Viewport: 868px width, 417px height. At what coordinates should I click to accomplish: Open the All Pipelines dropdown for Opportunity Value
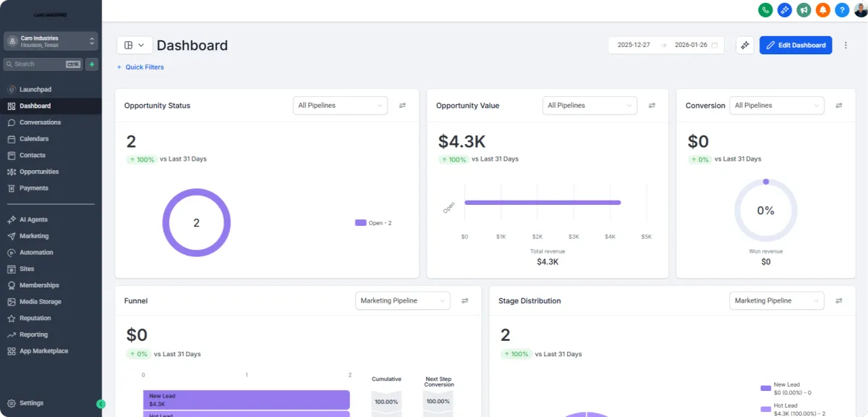coord(590,105)
